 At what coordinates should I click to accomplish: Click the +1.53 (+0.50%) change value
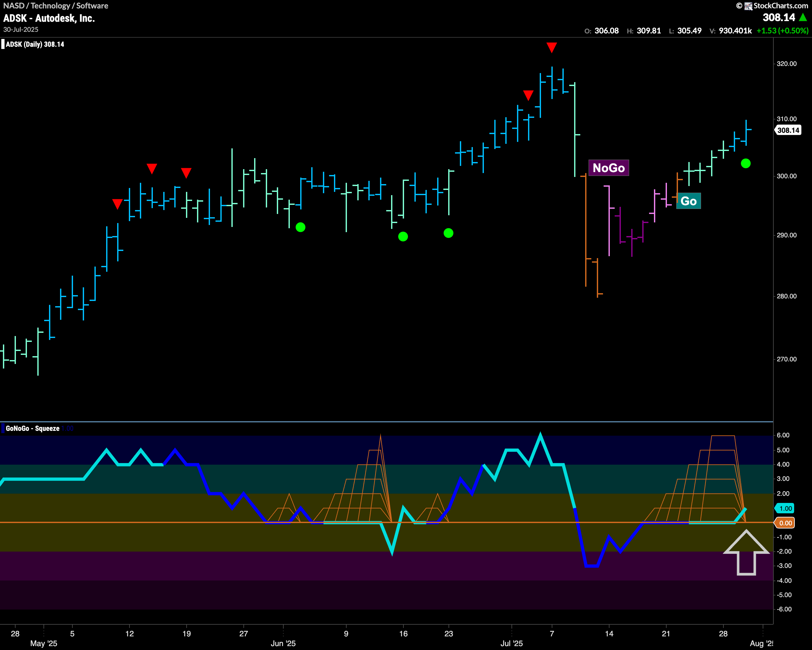pos(782,31)
